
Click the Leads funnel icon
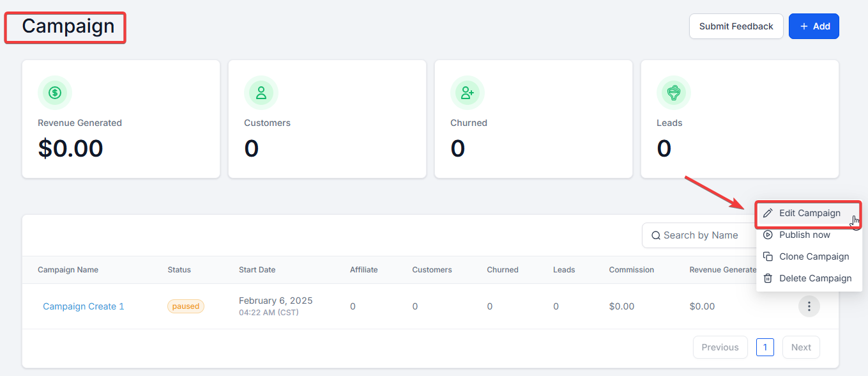[x=673, y=93]
